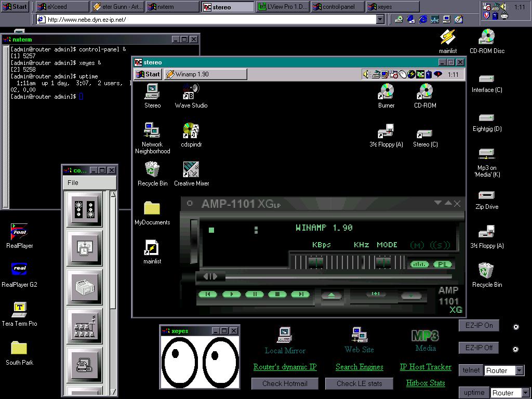532x399 pixels.
Task: Select the radio button beside EZ-IP Off
Action: point(516,349)
